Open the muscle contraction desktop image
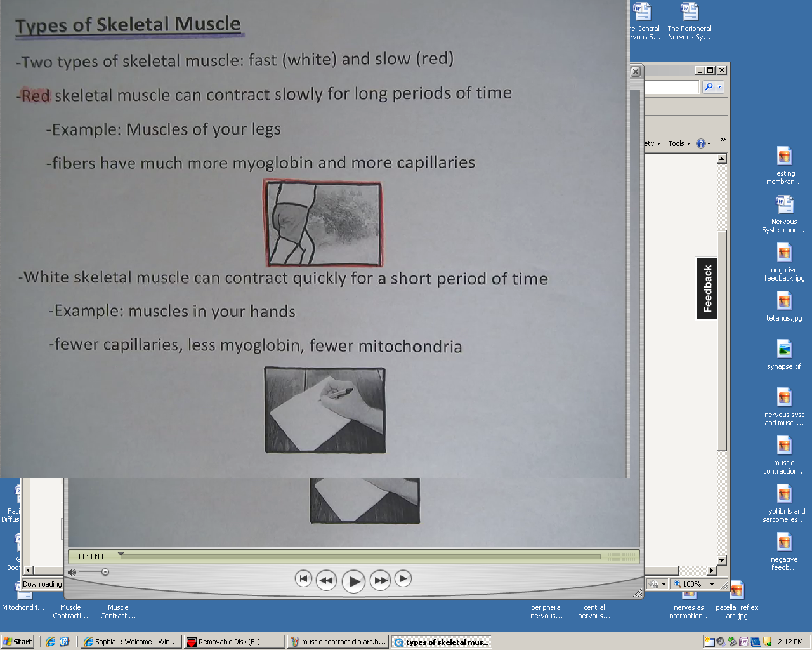 pos(784,455)
